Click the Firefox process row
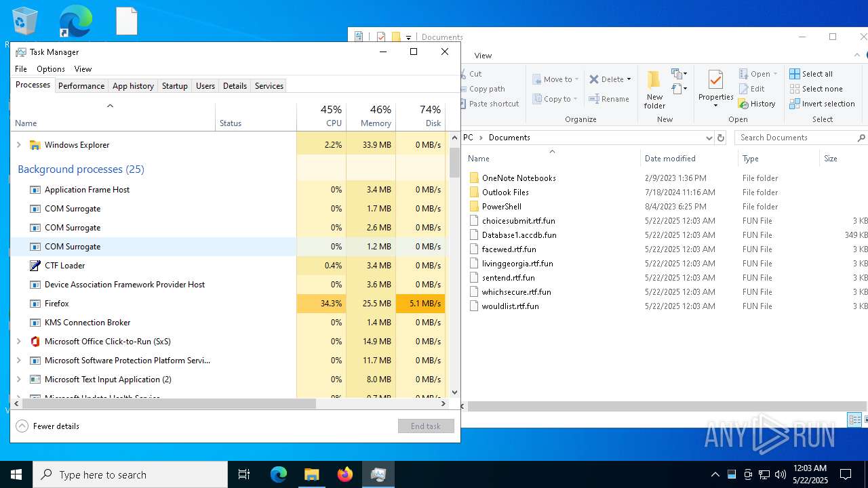868x488 pixels. (229, 304)
